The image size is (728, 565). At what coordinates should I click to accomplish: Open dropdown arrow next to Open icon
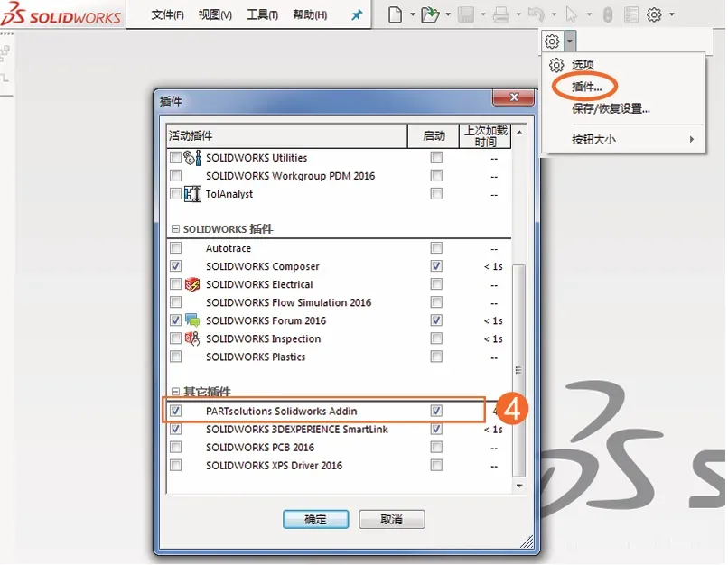(x=448, y=14)
